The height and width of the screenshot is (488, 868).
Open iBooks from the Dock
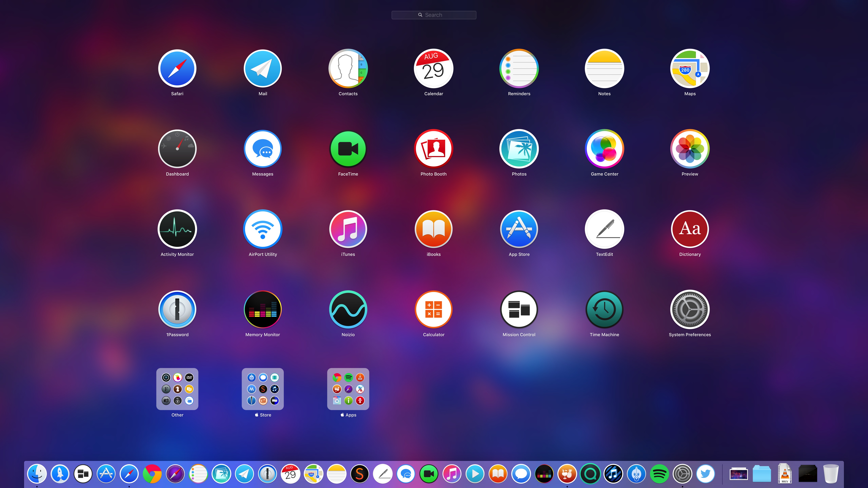click(x=498, y=474)
